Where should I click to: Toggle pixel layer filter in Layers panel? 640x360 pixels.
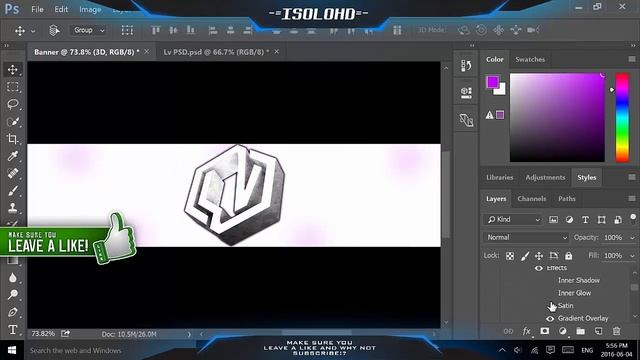553,220
